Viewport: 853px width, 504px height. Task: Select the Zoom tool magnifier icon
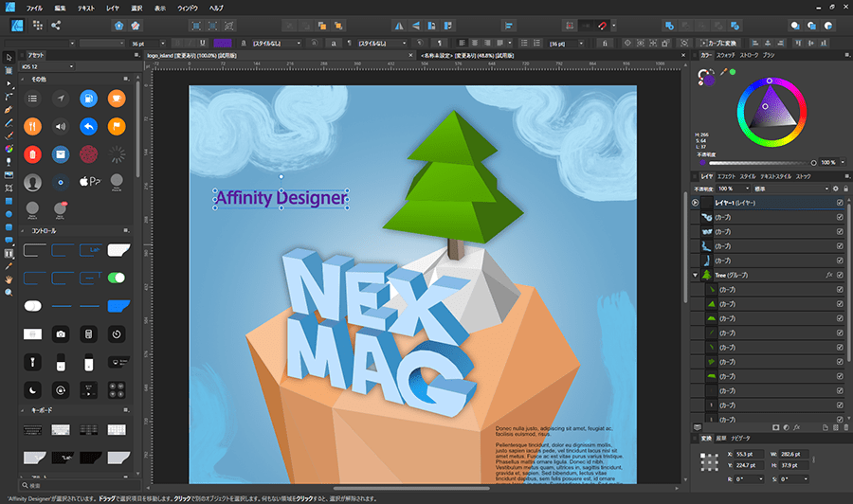[9, 293]
